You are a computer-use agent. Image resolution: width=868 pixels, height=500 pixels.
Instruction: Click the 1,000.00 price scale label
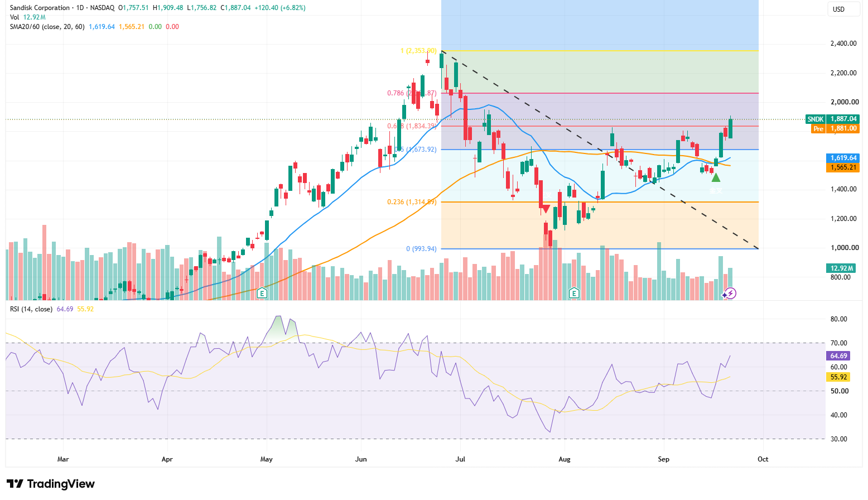click(x=843, y=248)
